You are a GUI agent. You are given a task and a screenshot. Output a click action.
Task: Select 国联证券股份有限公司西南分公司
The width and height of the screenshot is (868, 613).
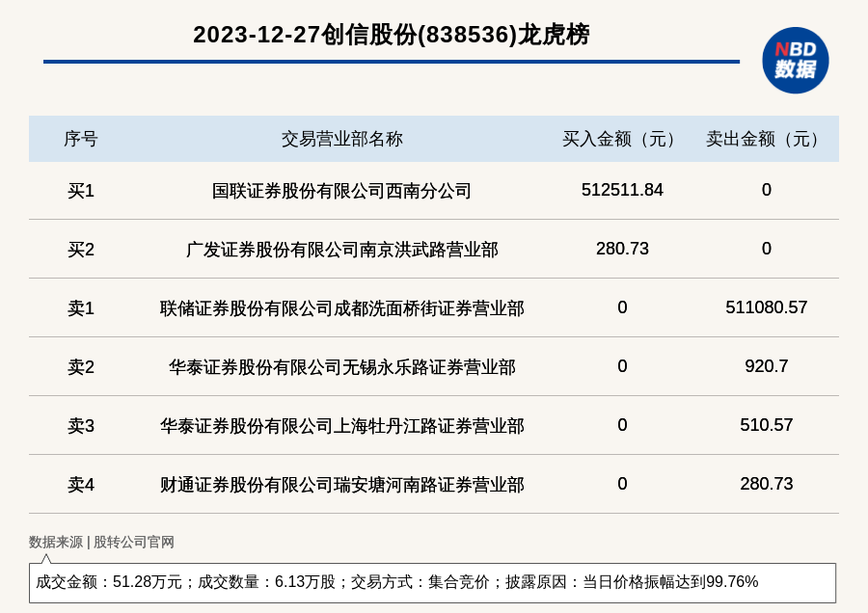click(342, 191)
